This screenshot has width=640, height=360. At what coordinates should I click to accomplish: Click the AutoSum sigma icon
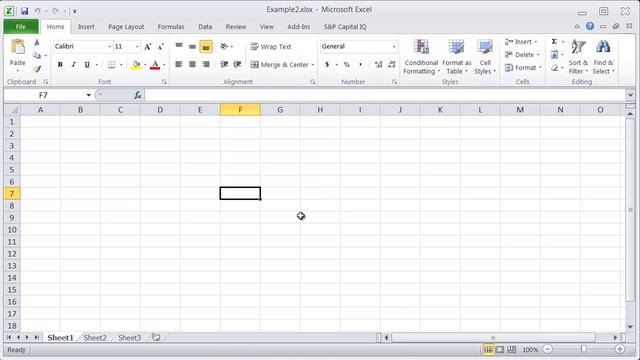(554, 42)
